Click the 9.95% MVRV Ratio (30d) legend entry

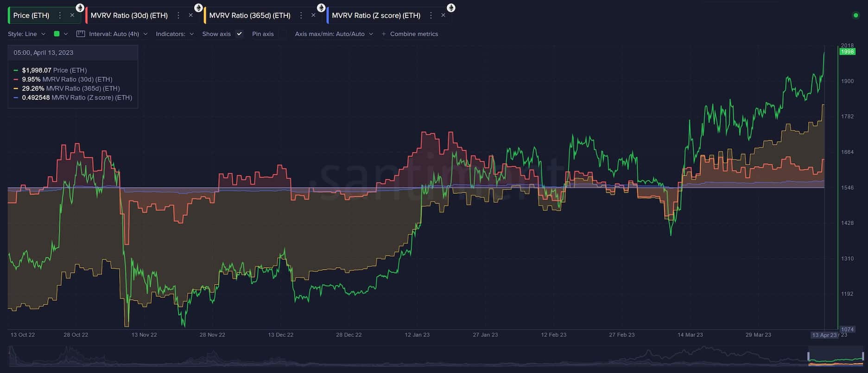[63, 79]
